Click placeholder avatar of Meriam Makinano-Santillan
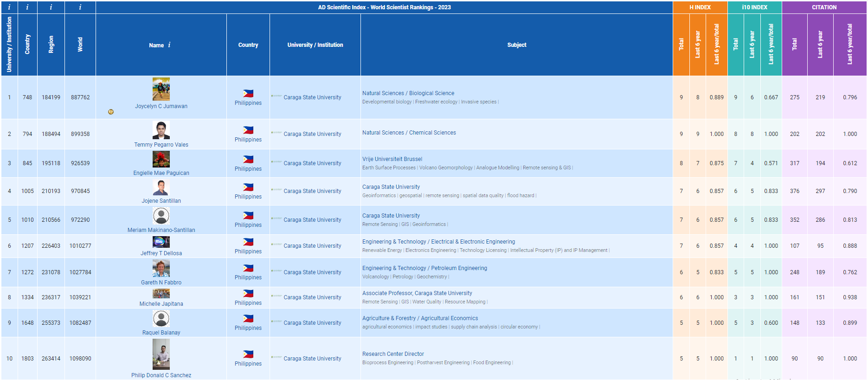This screenshot has height=380, width=868. pyautogui.click(x=161, y=216)
